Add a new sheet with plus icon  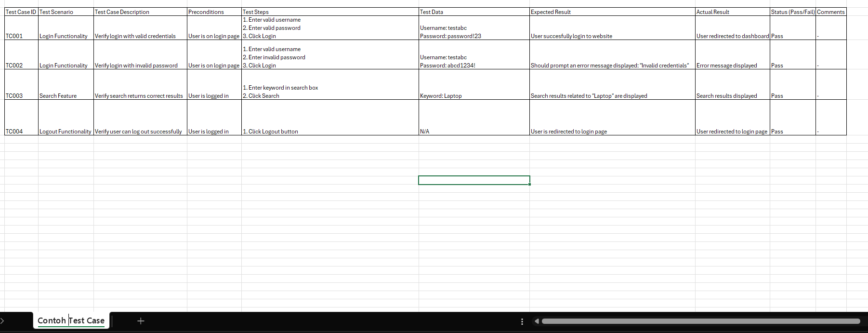(x=141, y=321)
